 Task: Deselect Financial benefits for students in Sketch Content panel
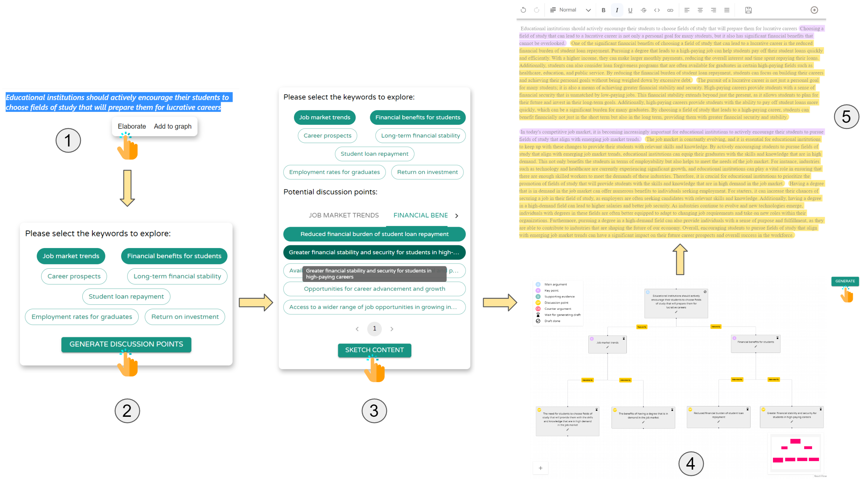(418, 117)
